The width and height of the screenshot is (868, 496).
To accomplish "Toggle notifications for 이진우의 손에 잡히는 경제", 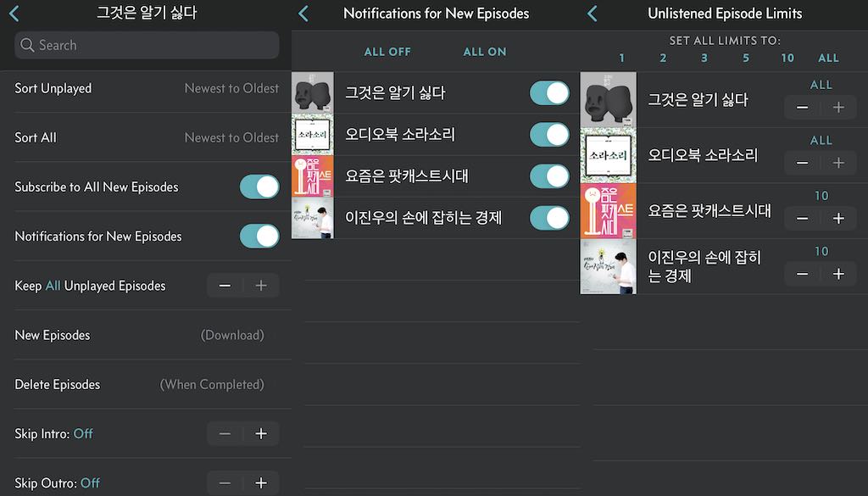I will [x=549, y=218].
